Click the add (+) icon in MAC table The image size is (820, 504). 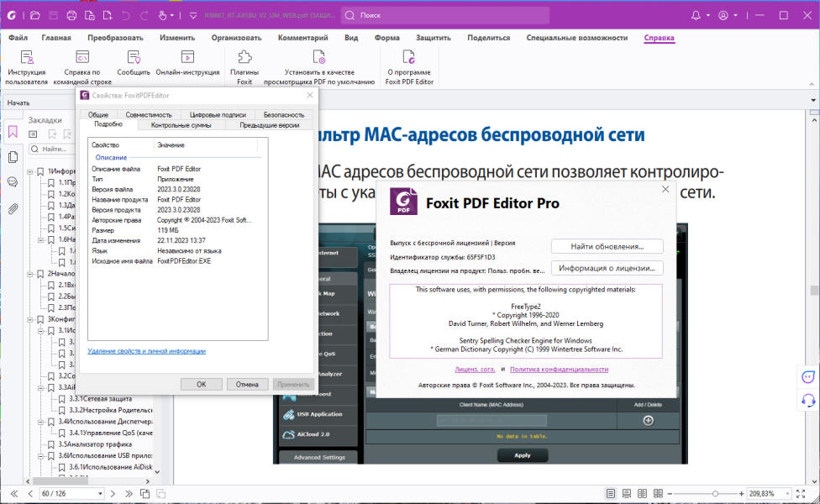[648, 420]
